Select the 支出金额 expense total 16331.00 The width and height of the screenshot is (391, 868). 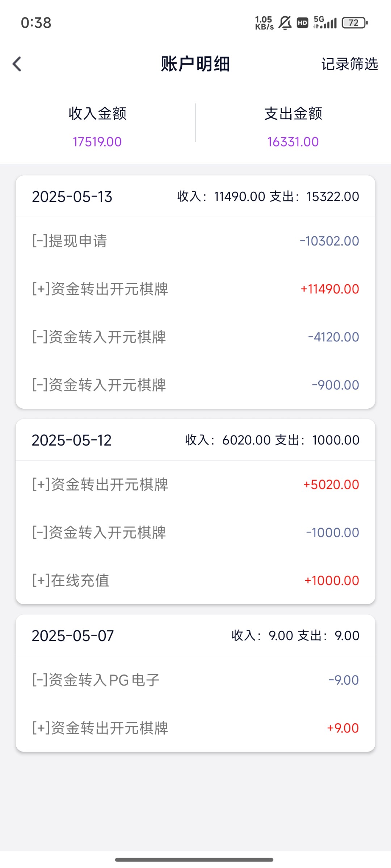[293, 141]
